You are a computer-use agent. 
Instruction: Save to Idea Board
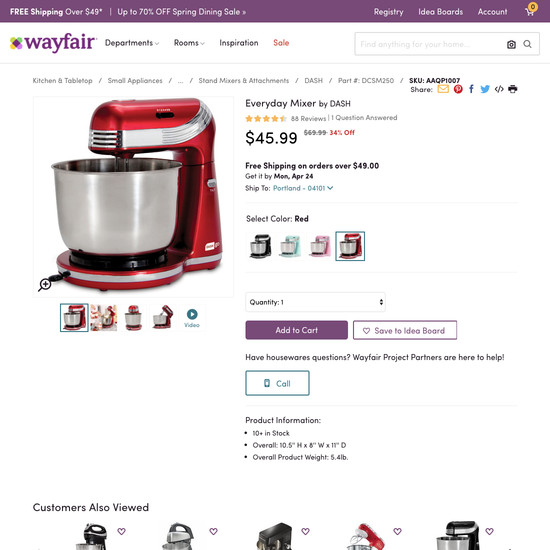[405, 330]
